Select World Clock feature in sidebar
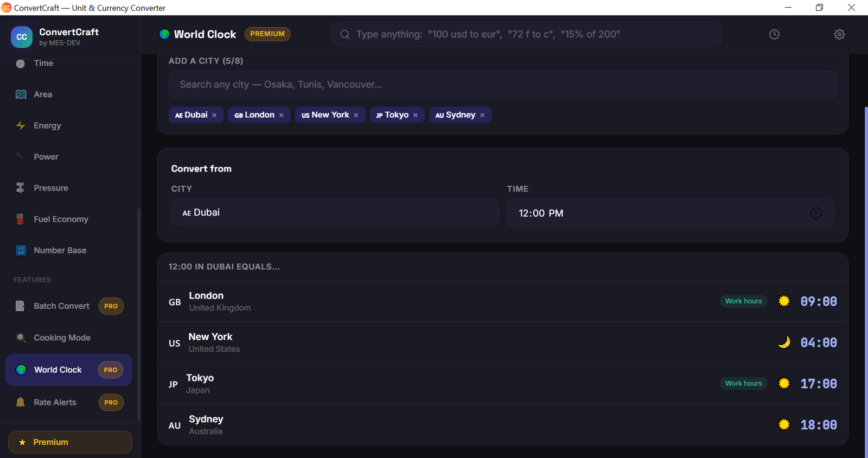The image size is (868, 458). (68, 370)
